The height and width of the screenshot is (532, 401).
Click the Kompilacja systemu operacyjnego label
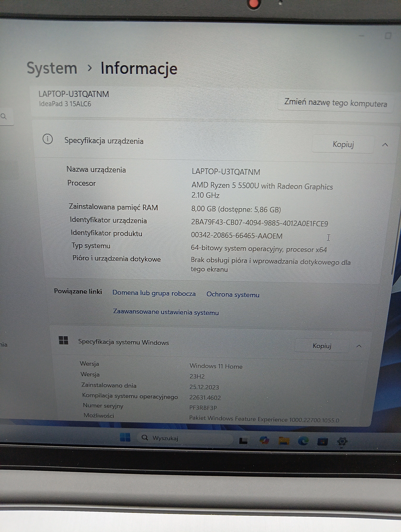point(130,396)
